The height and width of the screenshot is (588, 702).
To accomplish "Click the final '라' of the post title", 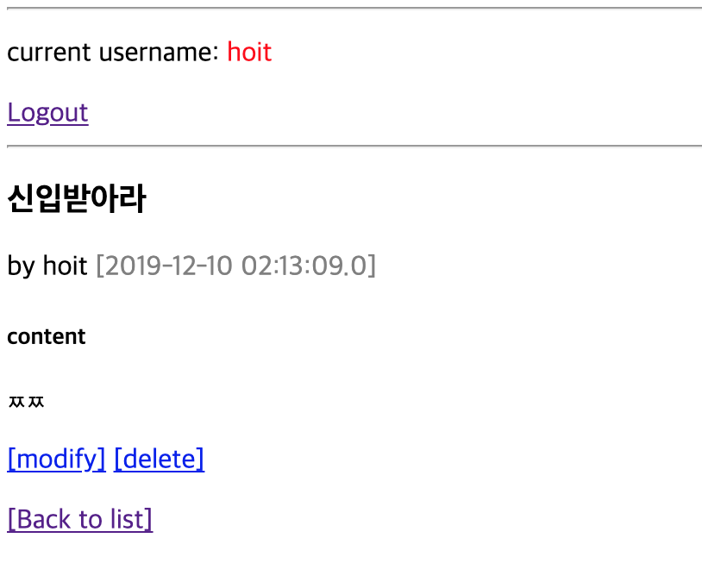I will pyautogui.click(x=133, y=200).
